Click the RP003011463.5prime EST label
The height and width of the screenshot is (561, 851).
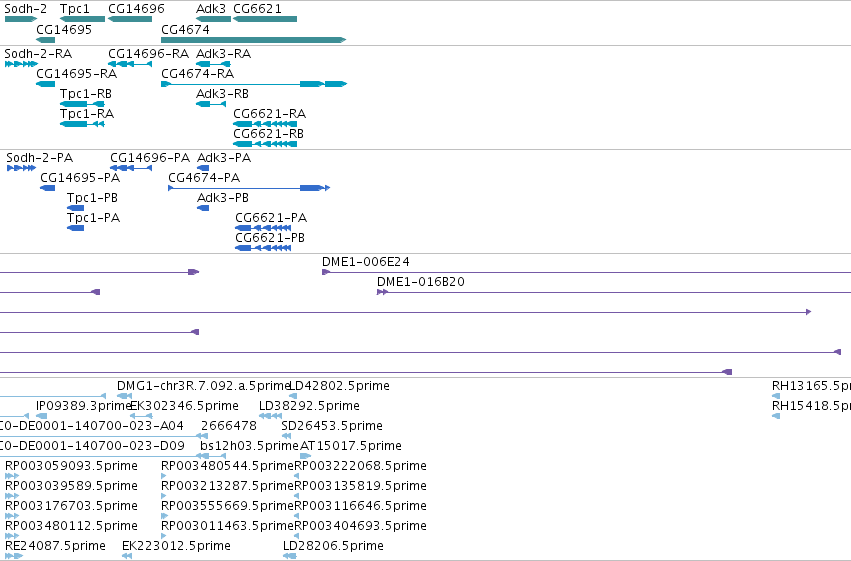[x=227, y=527]
